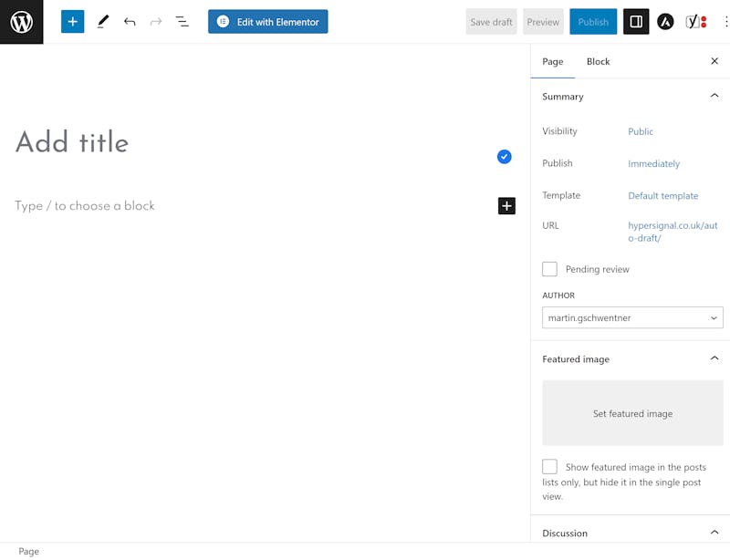Screen dimensions: 730x560
Task: Open the Yoast SEO icon
Action: 696,21
